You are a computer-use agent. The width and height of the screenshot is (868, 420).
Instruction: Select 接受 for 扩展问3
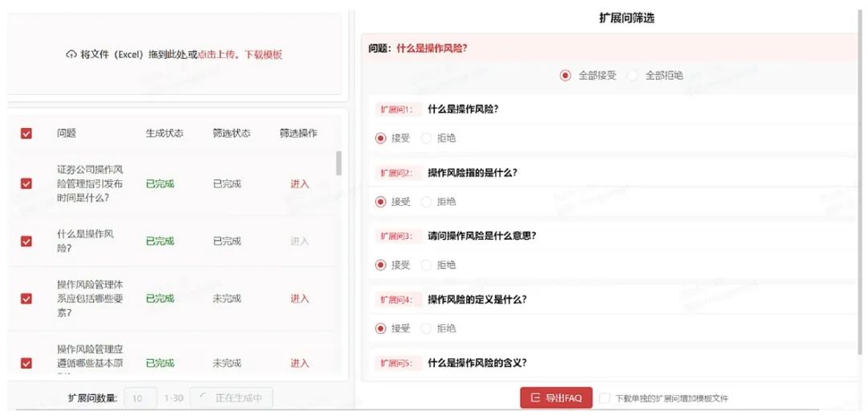click(x=380, y=265)
